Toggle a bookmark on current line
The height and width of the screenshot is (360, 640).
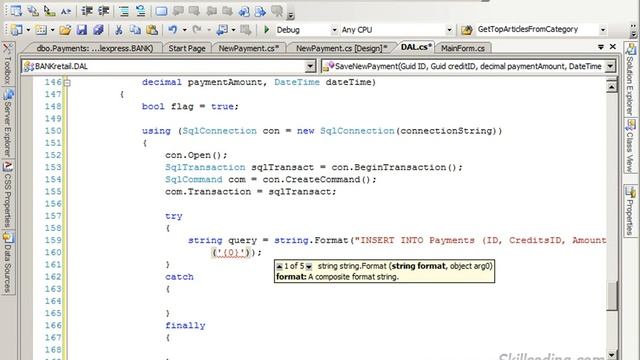[x=161, y=11]
